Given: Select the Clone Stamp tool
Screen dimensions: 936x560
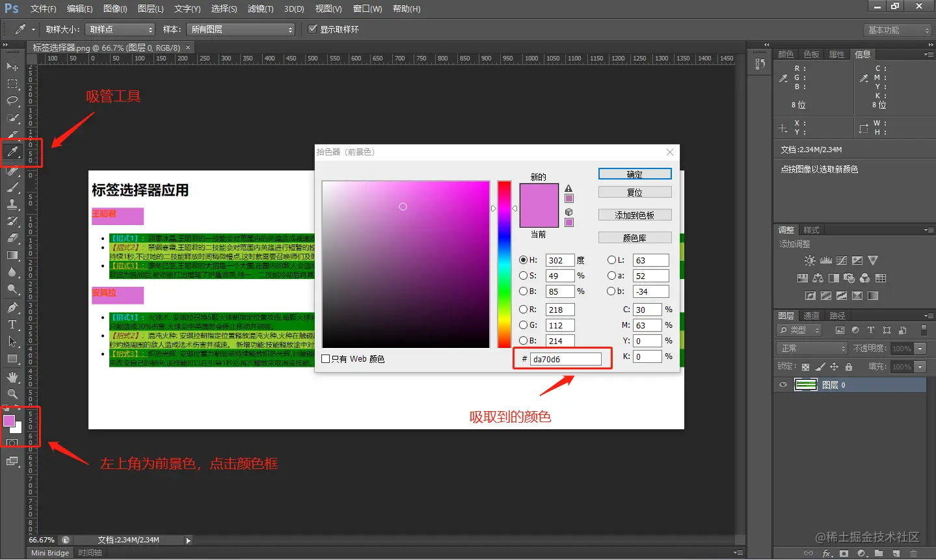Looking at the screenshot, I should pos(12,204).
